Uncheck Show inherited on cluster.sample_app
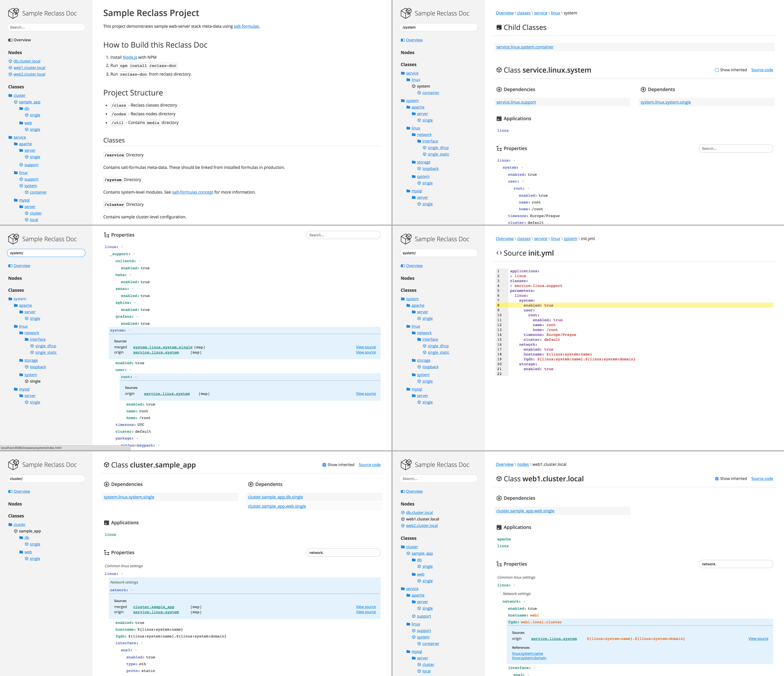 (324, 465)
